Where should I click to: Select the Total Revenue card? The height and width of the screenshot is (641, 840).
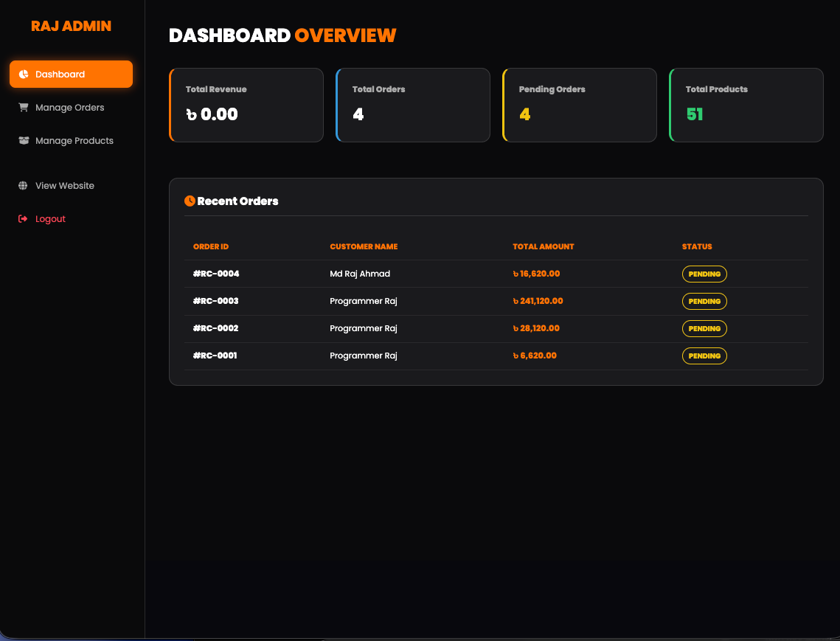coord(246,105)
